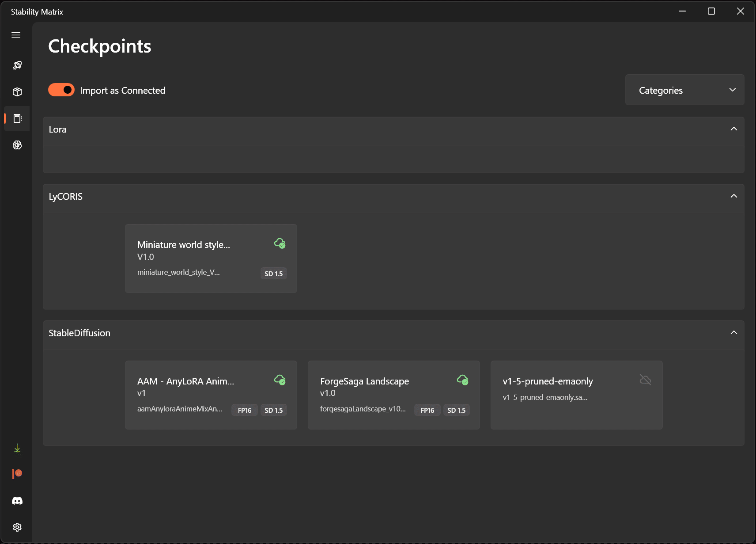Open the Discord icon in sidebar

click(17, 500)
